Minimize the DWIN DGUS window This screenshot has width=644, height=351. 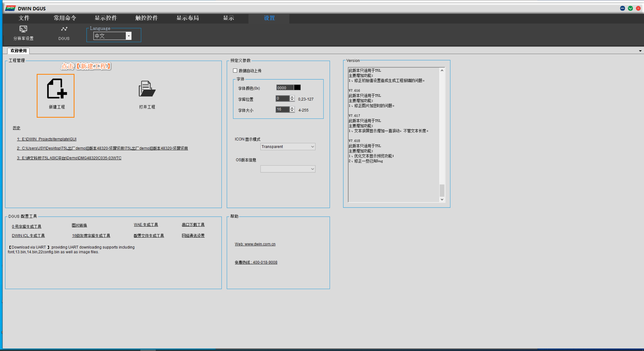click(x=622, y=8)
